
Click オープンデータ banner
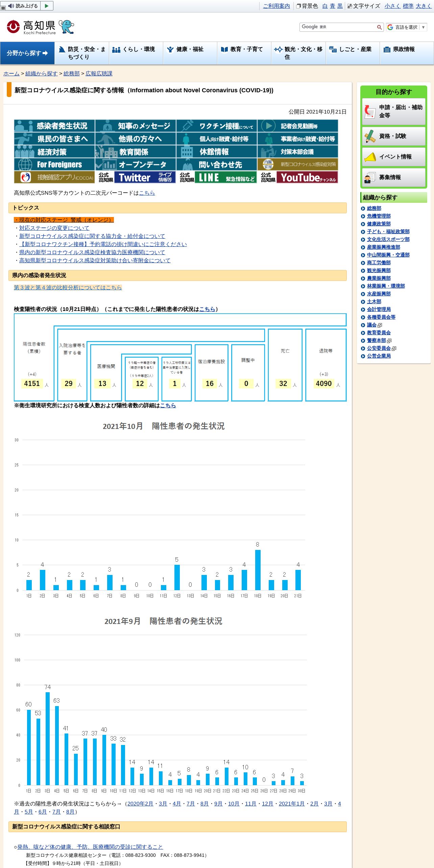click(x=136, y=164)
